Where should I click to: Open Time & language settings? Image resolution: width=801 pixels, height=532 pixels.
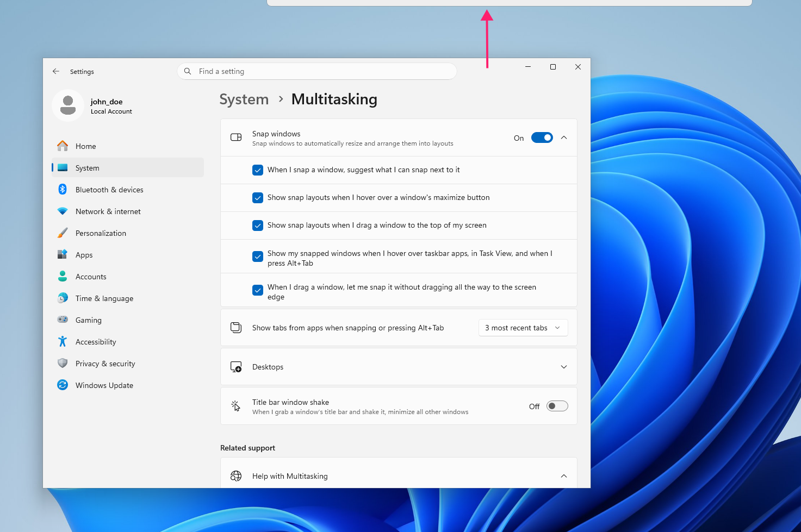tap(128, 298)
